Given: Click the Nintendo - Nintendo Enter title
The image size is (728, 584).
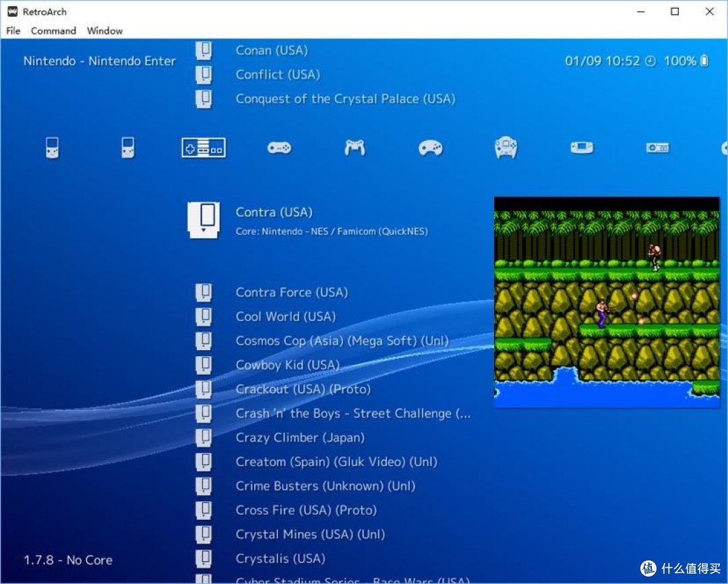Looking at the screenshot, I should point(99,61).
